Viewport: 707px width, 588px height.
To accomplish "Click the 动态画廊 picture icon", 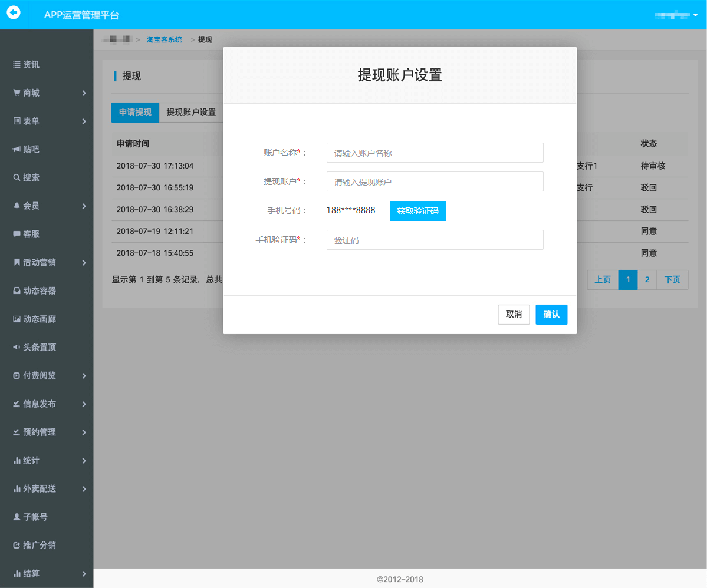I will tap(17, 319).
